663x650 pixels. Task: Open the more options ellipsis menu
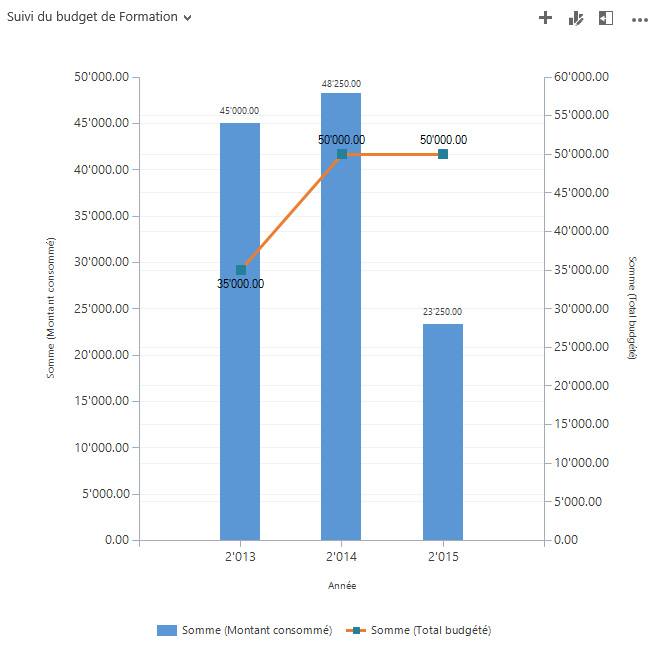639,19
